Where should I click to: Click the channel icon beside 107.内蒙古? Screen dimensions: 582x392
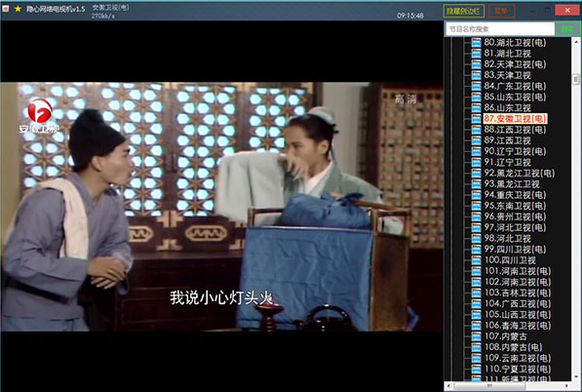476,336
